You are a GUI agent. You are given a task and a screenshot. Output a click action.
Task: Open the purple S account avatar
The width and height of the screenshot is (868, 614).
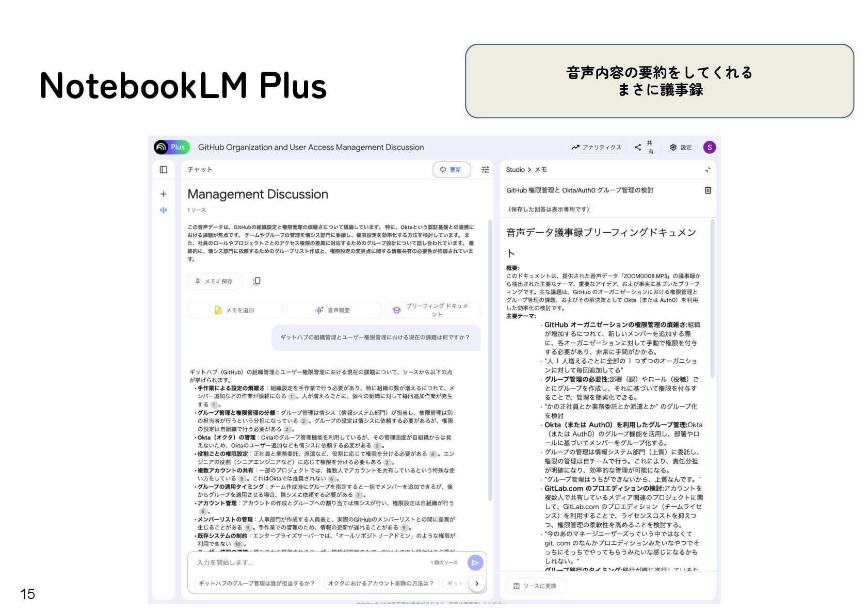coord(710,148)
